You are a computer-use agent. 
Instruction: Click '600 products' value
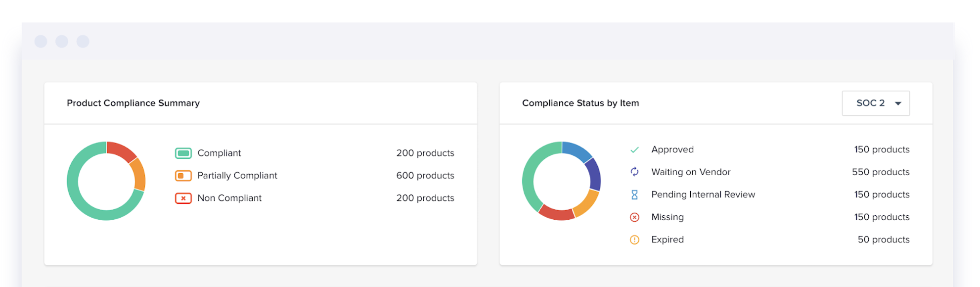425,176
